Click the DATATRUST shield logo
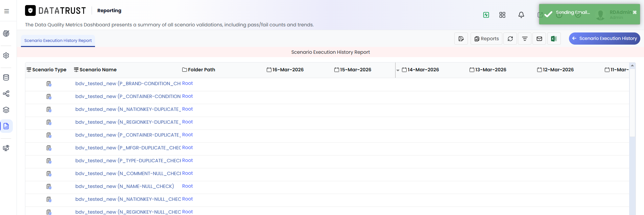 point(30,11)
